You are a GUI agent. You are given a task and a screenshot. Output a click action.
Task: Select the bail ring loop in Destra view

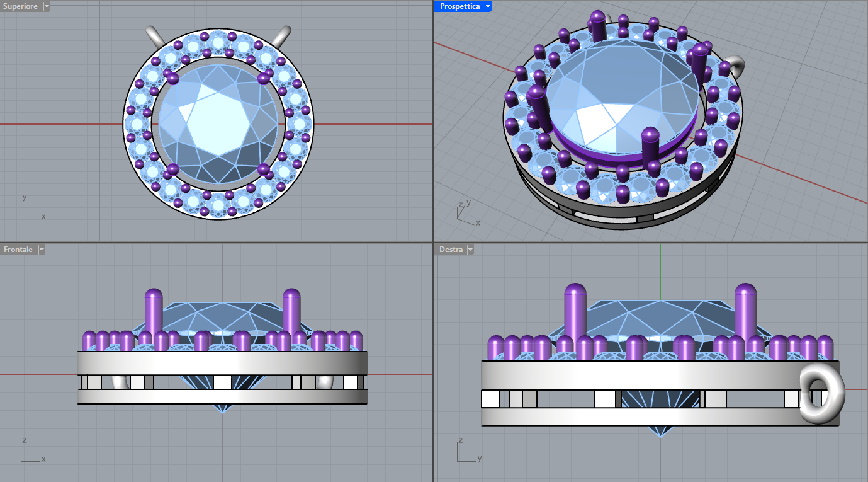pos(821,393)
